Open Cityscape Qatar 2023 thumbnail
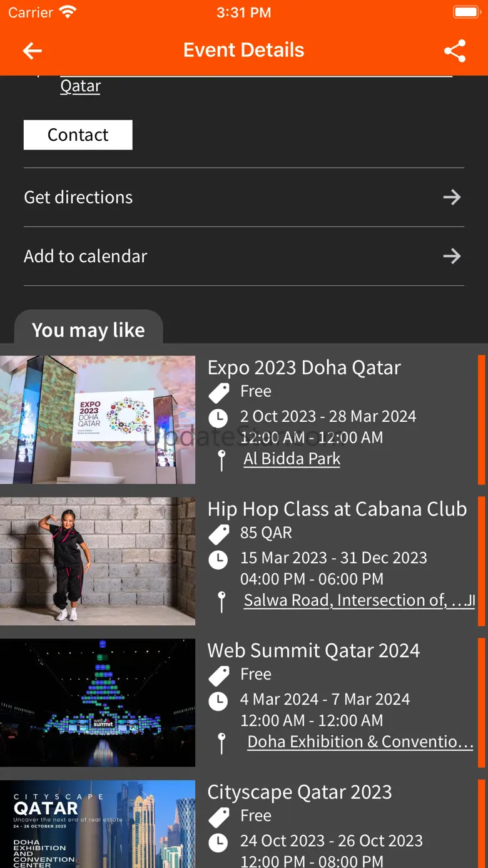This screenshot has width=488, height=868. [x=98, y=824]
